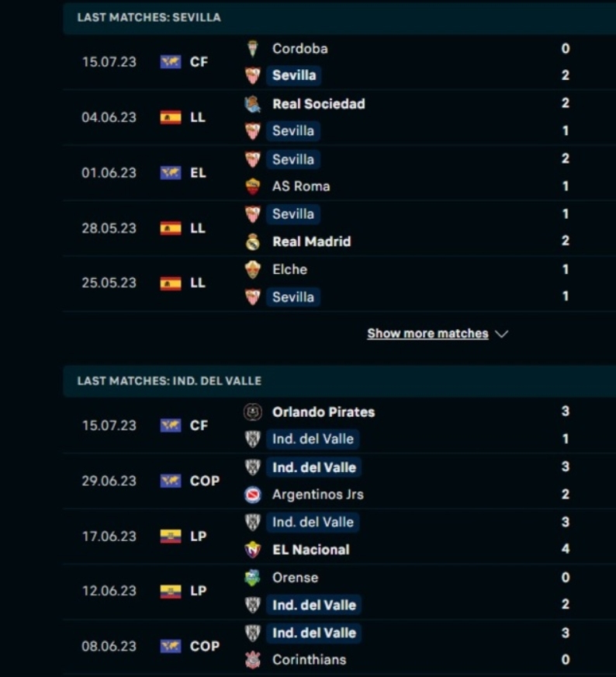Screen dimensions: 616x677
Task: Expand the Show more matches chevron
Action: pos(501,334)
